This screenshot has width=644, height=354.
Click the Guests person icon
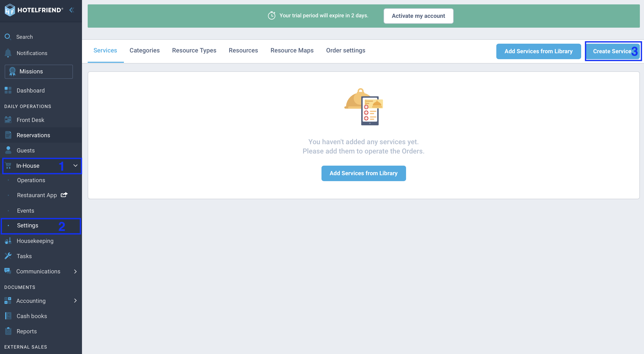pos(8,150)
